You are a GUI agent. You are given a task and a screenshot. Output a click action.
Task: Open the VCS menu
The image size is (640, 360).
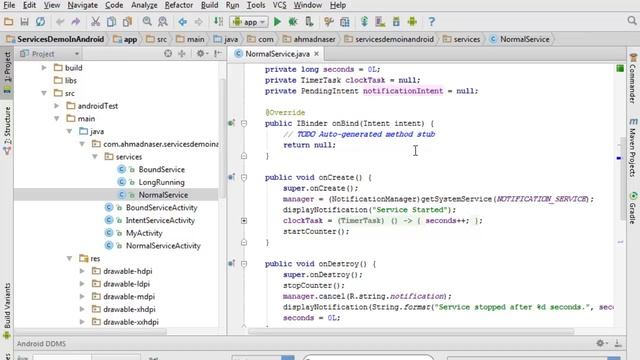[279, 5]
